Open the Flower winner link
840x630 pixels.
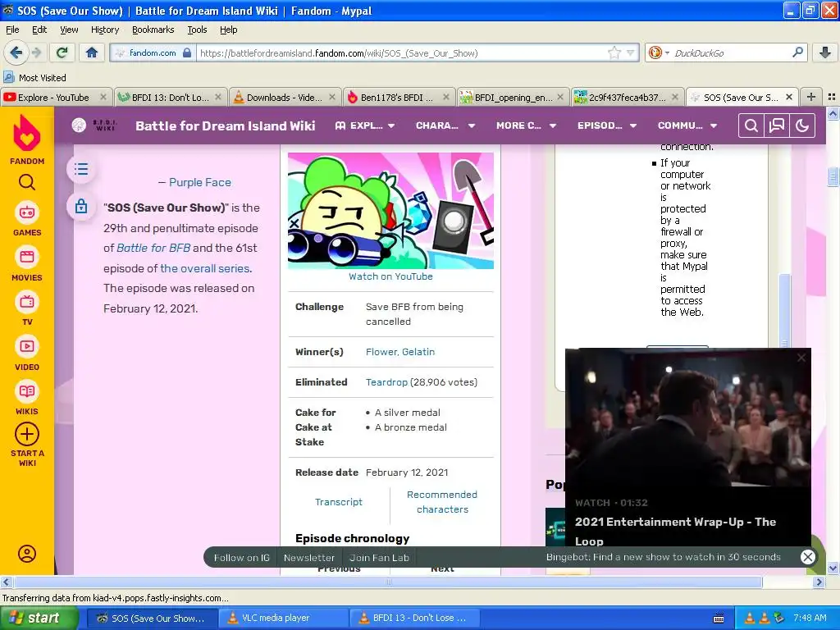click(381, 352)
